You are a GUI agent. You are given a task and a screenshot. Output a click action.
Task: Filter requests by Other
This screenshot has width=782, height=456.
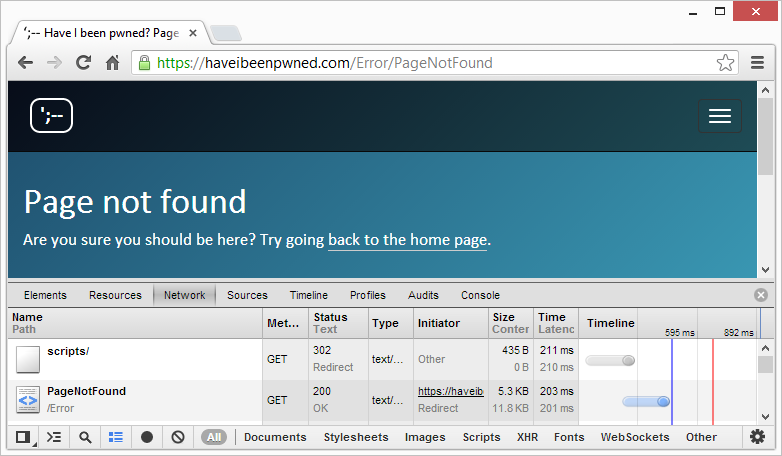click(701, 438)
